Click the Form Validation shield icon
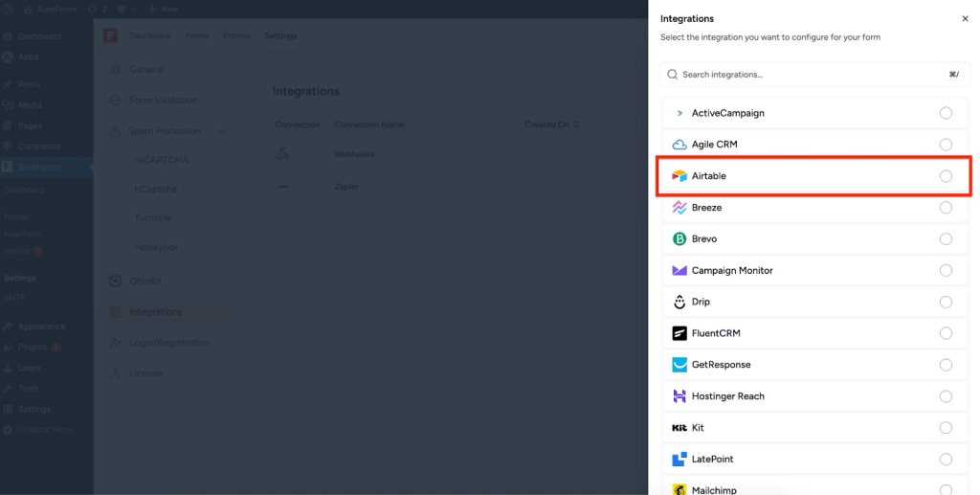 click(115, 100)
